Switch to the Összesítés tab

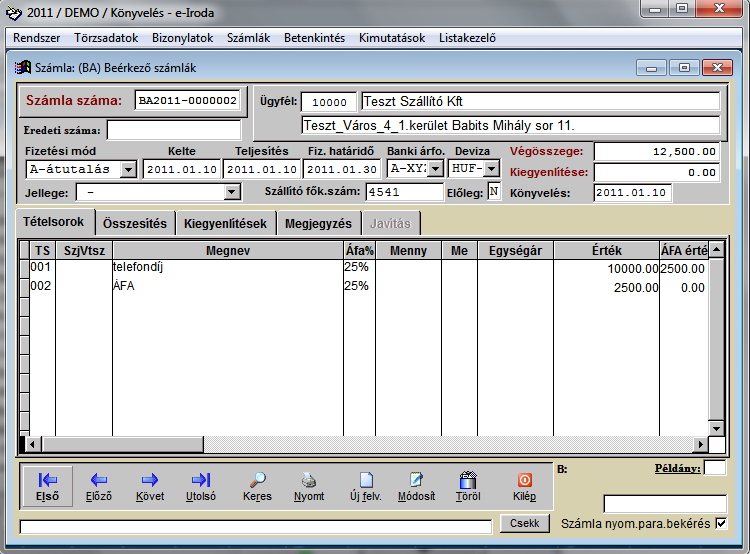pos(135,223)
